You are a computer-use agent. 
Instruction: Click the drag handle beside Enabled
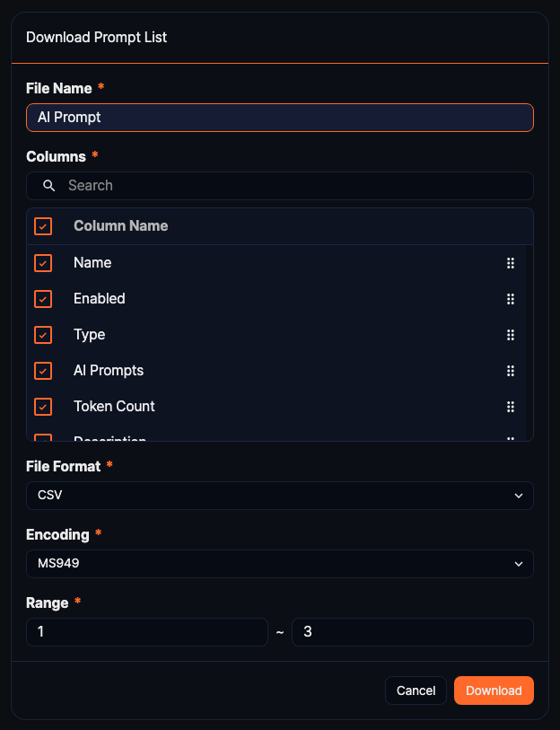511,298
